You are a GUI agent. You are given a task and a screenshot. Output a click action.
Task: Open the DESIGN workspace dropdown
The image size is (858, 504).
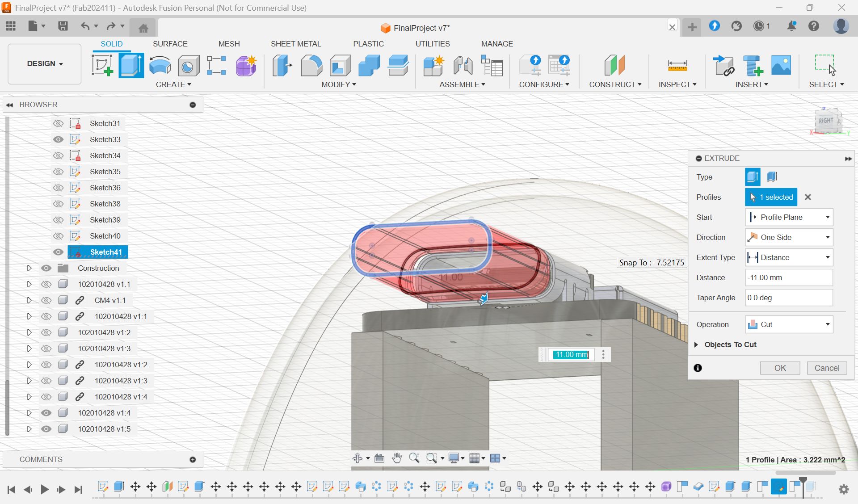pos(45,63)
